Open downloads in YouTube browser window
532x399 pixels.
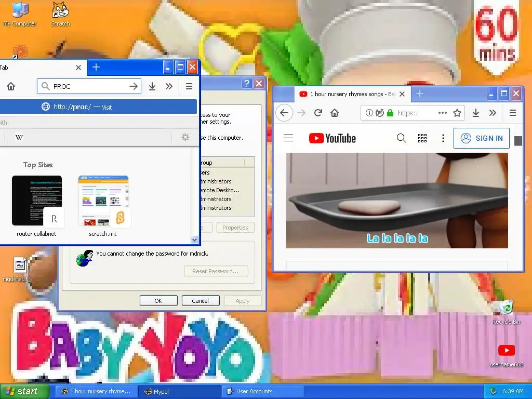(476, 113)
